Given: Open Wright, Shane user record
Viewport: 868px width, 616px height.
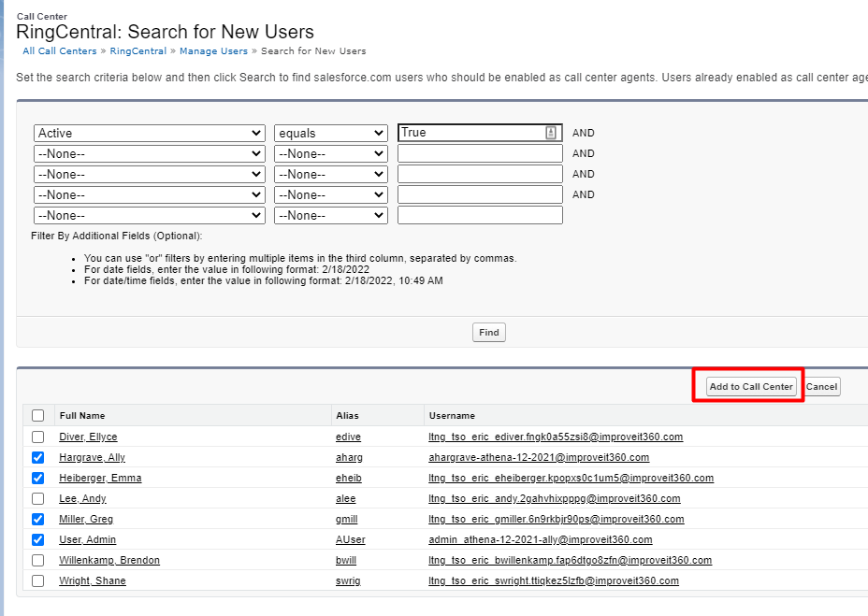Looking at the screenshot, I should [x=93, y=580].
